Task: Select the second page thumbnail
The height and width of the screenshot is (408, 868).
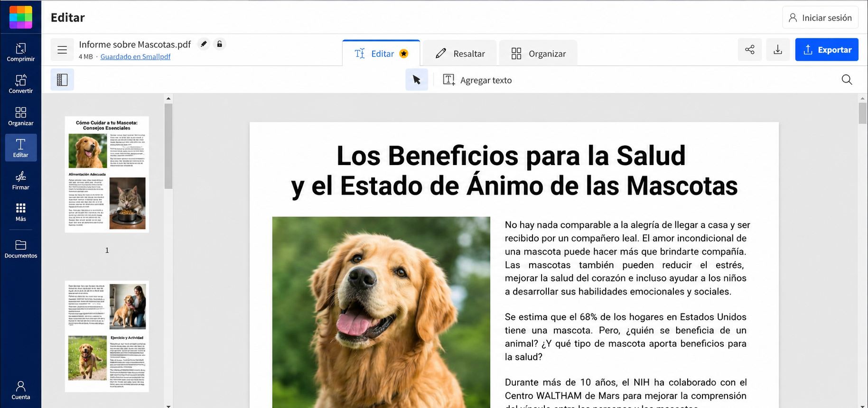Action: click(107, 336)
